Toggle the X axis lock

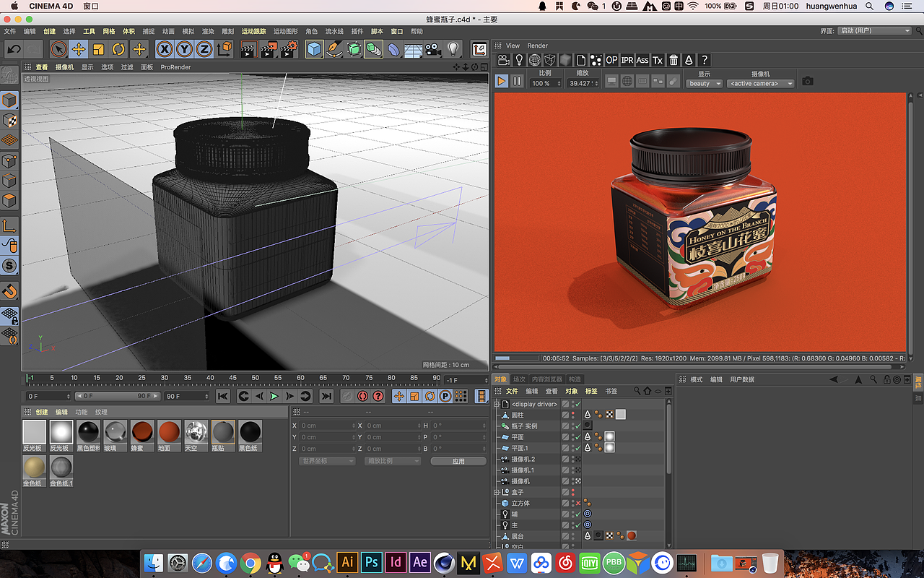[165, 49]
